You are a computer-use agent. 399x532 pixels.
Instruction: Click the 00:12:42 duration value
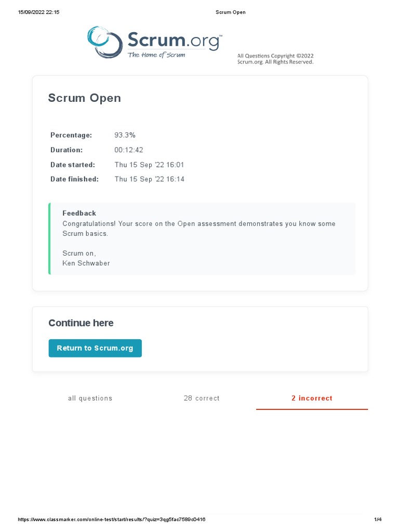128,150
